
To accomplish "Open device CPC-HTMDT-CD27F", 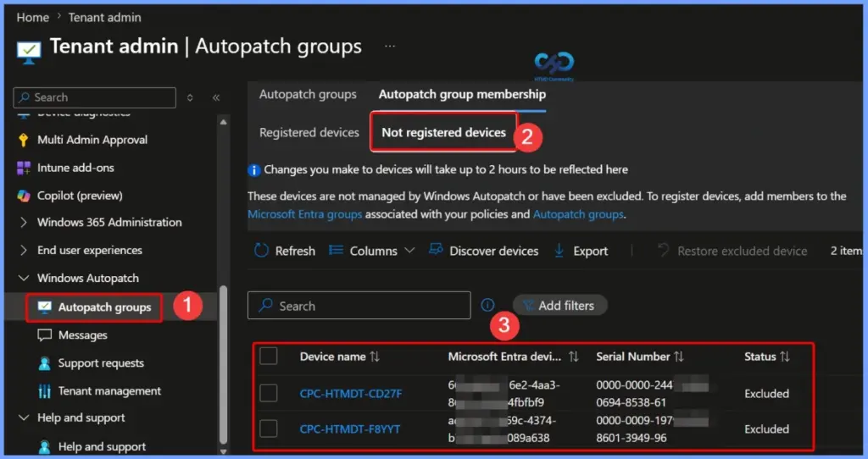I will pos(351,394).
